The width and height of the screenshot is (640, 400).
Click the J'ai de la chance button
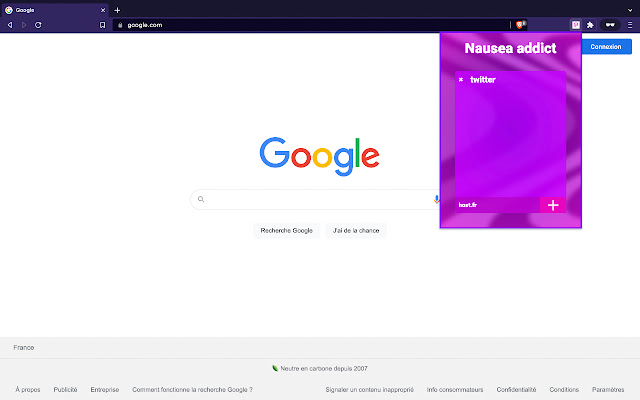pyautogui.click(x=356, y=231)
